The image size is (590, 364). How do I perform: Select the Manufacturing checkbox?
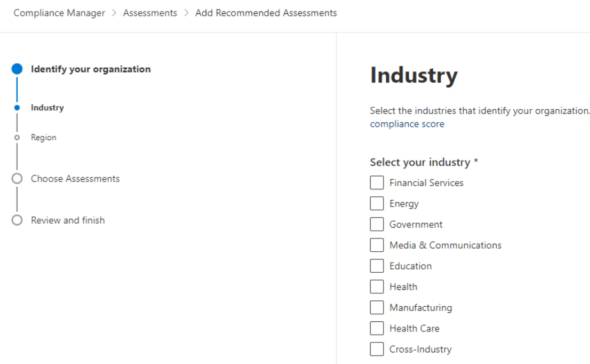377,308
